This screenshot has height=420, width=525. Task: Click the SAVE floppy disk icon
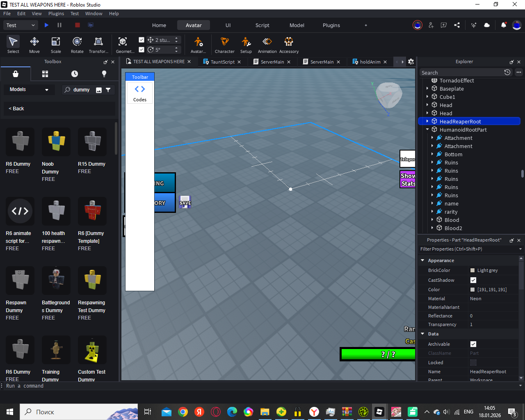(185, 201)
